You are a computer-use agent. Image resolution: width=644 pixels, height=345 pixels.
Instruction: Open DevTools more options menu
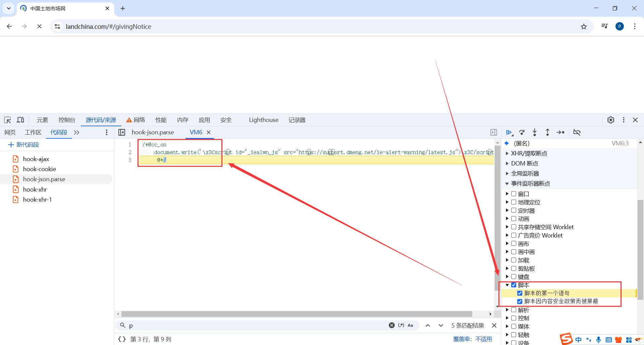[624, 120]
